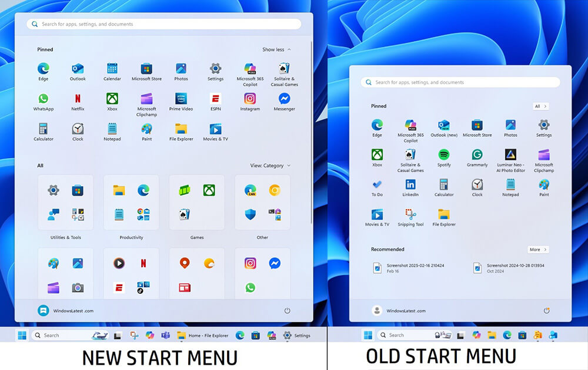Image resolution: width=588 pixels, height=370 pixels.
Task: Open Luminar Neo AI Photo Editor
Action: (x=511, y=160)
